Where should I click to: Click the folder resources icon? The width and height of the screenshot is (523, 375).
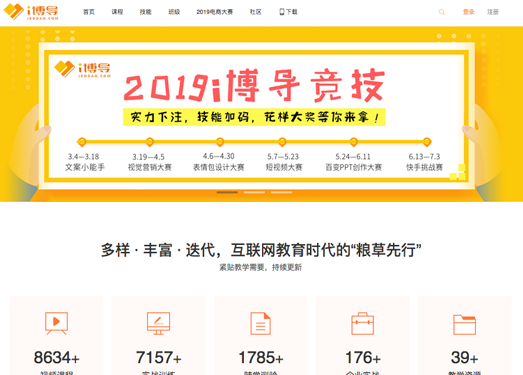pos(464,324)
